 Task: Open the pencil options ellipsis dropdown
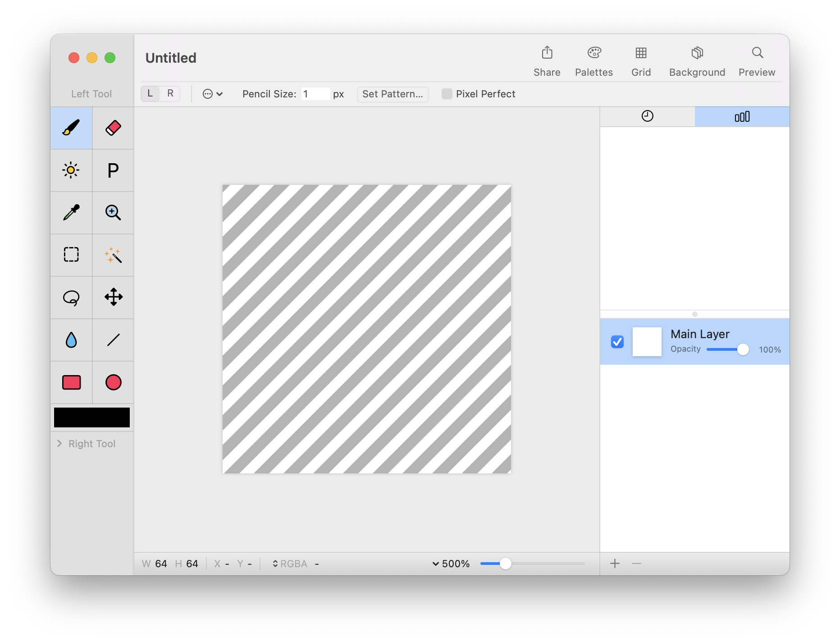[213, 94]
